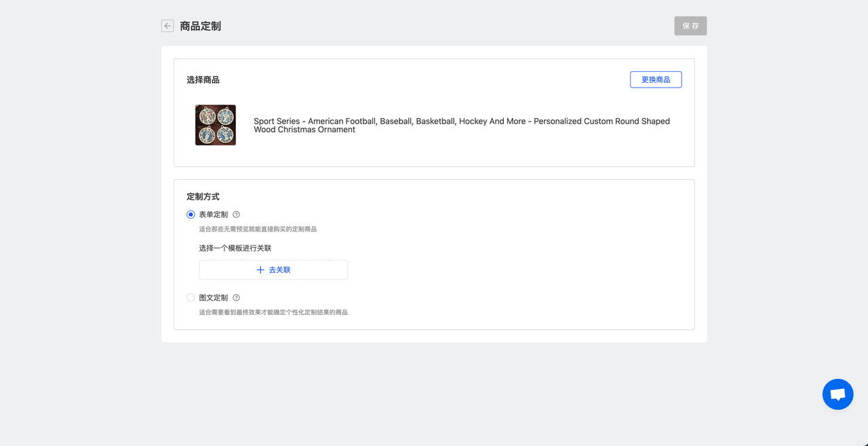The height and width of the screenshot is (446, 868).
Task: Click the 选择商品 section heading
Action: click(203, 79)
